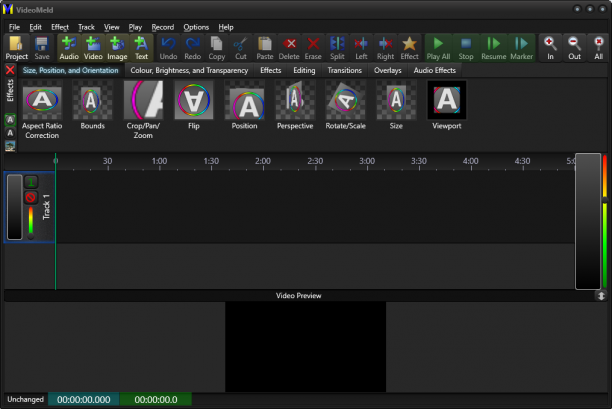Add an Image clip
The image size is (612, 409).
point(117,48)
